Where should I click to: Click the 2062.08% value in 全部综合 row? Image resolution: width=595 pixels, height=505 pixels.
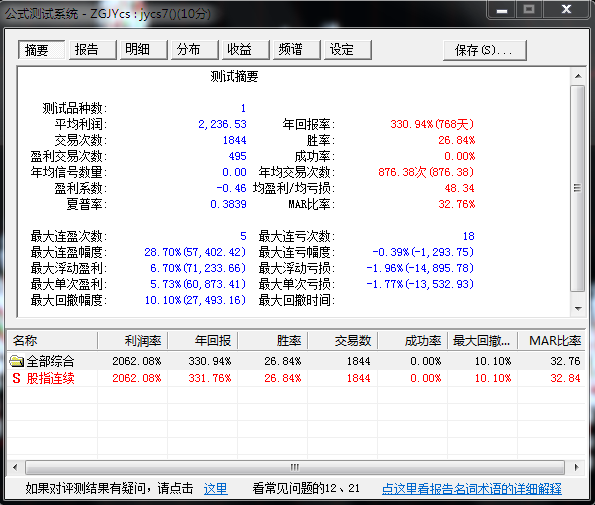pyautogui.click(x=137, y=361)
